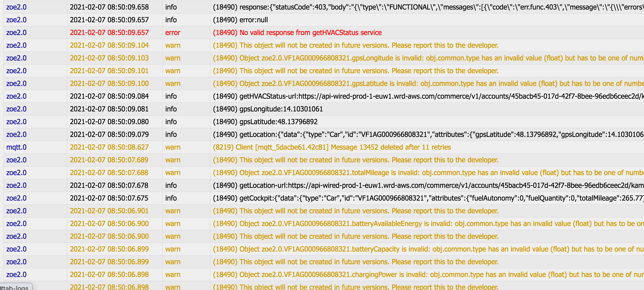The height and width of the screenshot is (290, 644).
Task: Click 'info' level in the error:null row
Action: pyautogui.click(x=171, y=20)
